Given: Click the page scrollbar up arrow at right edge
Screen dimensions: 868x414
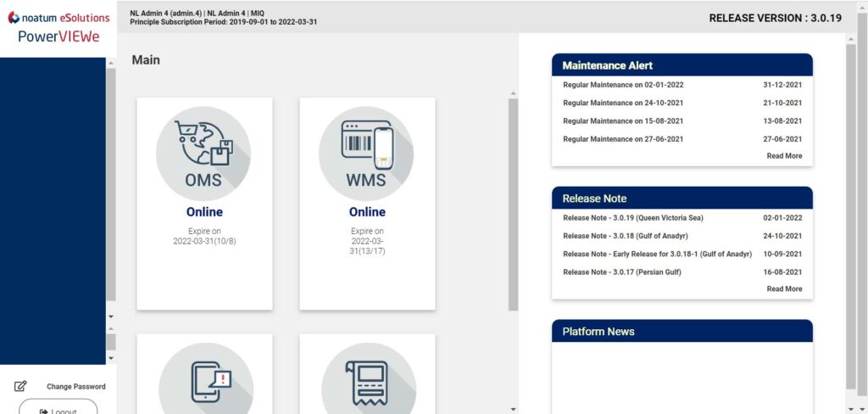Looking at the screenshot, I should tap(850, 38).
